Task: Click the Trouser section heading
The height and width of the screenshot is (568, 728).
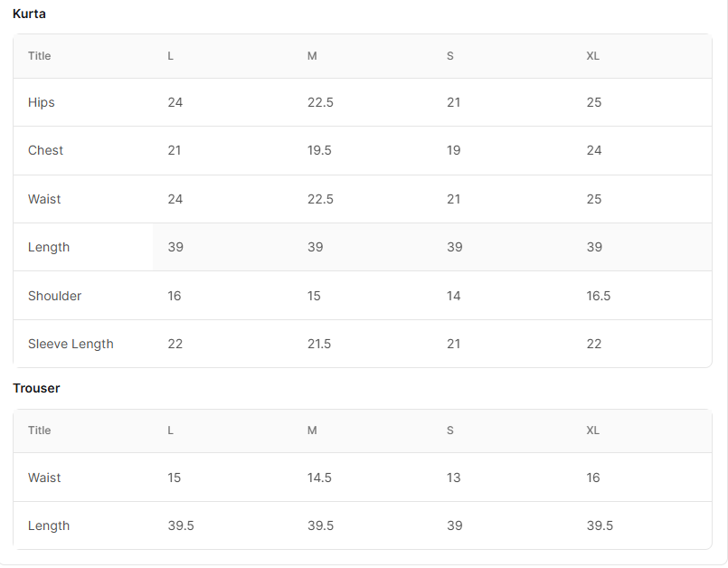Action: click(x=36, y=388)
